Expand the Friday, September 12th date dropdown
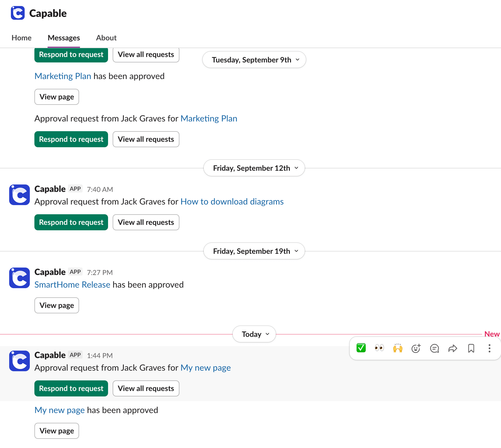501x448 pixels. click(254, 168)
